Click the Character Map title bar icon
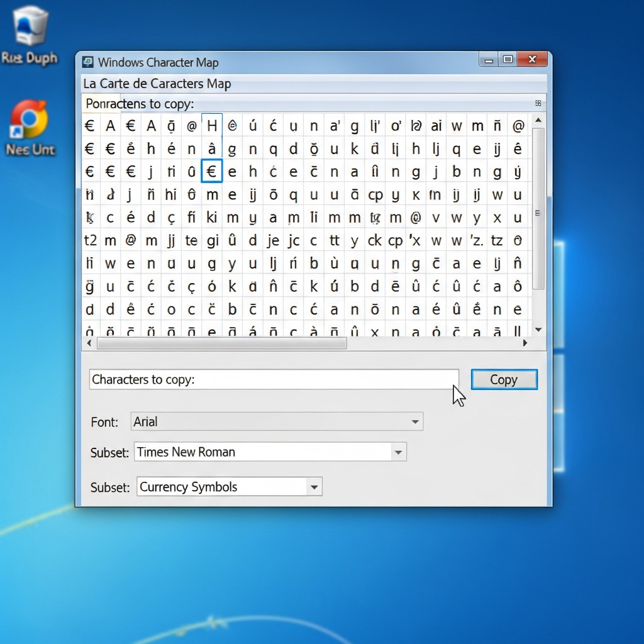The width and height of the screenshot is (644, 644). click(87, 62)
